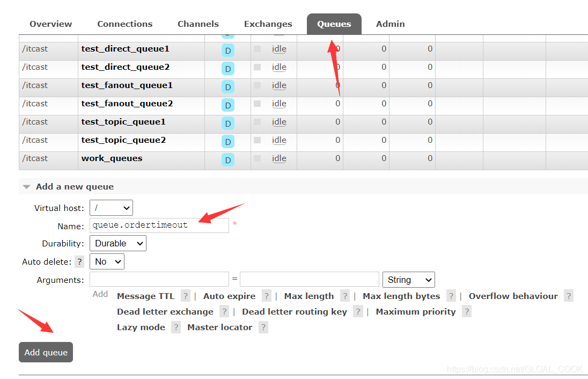Screen dimensions: 588x379
Task: Open the Overview tab
Action: point(50,24)
